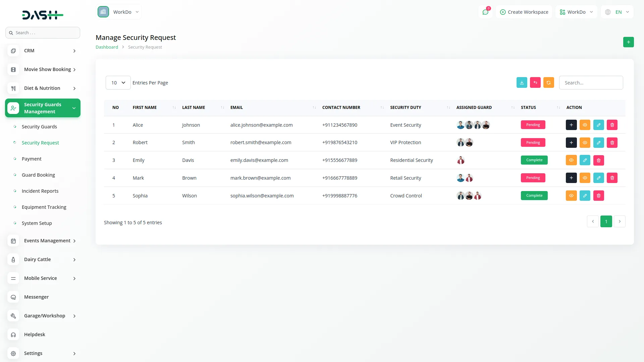Click the pink reset arrow icon
The width and height of the screenshot is (644, 362).
pos(535,82)
